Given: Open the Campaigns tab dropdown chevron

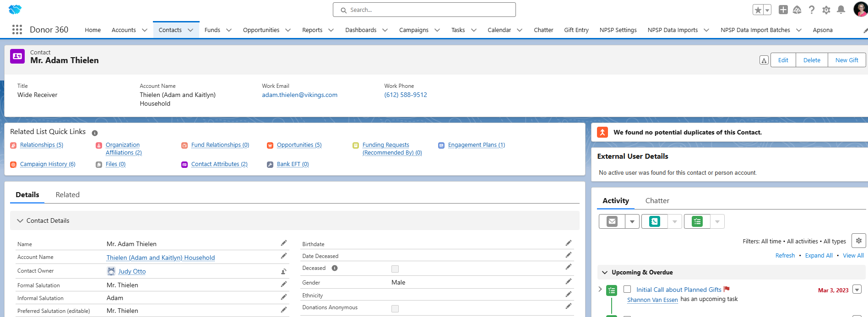Looking at the screenshot, I should 437,30.
